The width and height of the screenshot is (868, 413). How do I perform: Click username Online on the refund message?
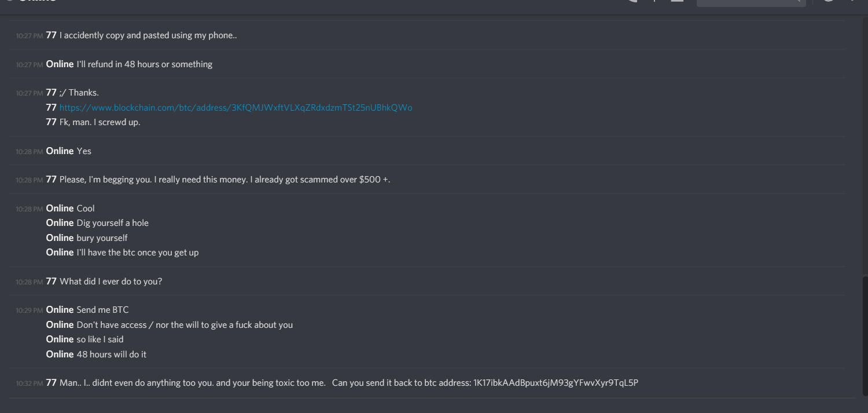pyautogui.click(x=60, y=64)
